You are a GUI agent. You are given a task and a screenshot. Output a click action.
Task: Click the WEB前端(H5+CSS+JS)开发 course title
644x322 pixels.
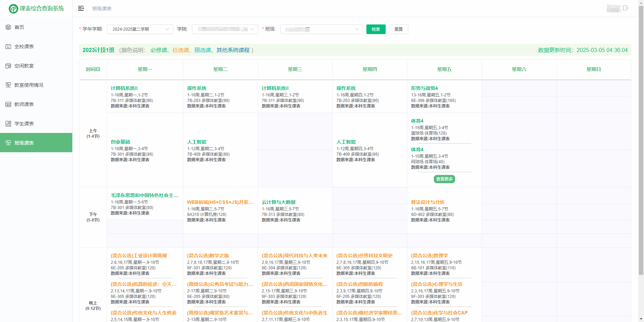pyautogui.click(x=220, y=202)
